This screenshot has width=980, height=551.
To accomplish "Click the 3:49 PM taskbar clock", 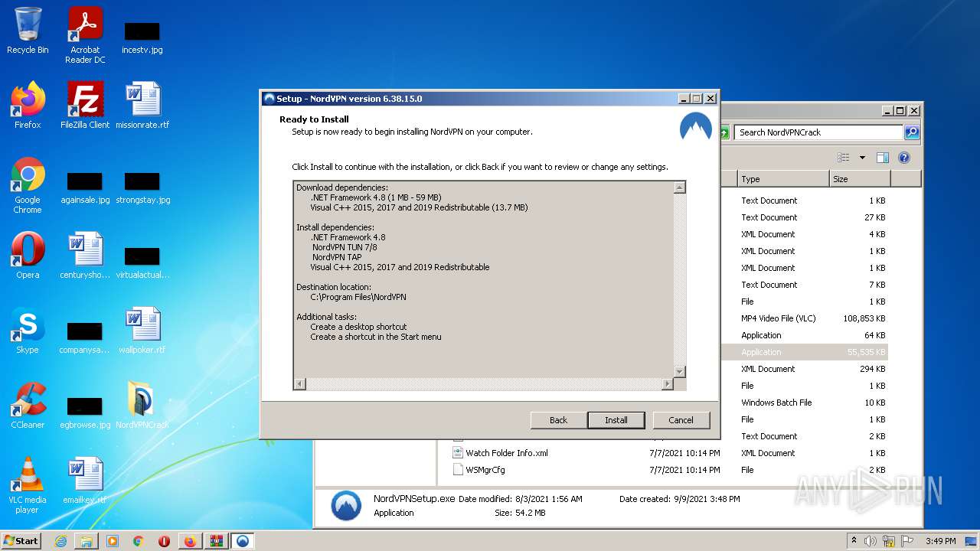I will point(940,541).
